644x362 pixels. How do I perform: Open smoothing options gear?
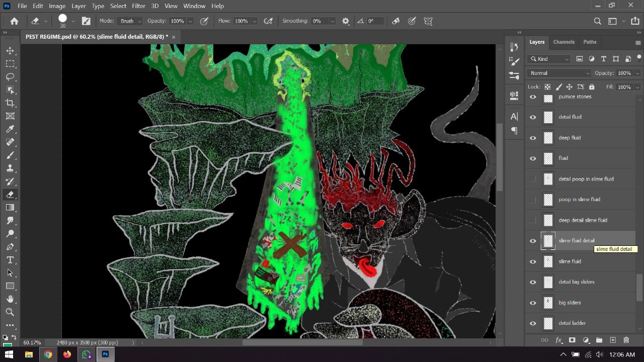click(x=346, y=21)
